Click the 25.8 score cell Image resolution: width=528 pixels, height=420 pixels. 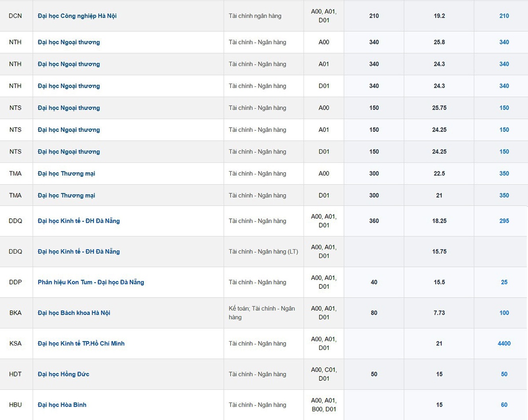coord(439,42)
